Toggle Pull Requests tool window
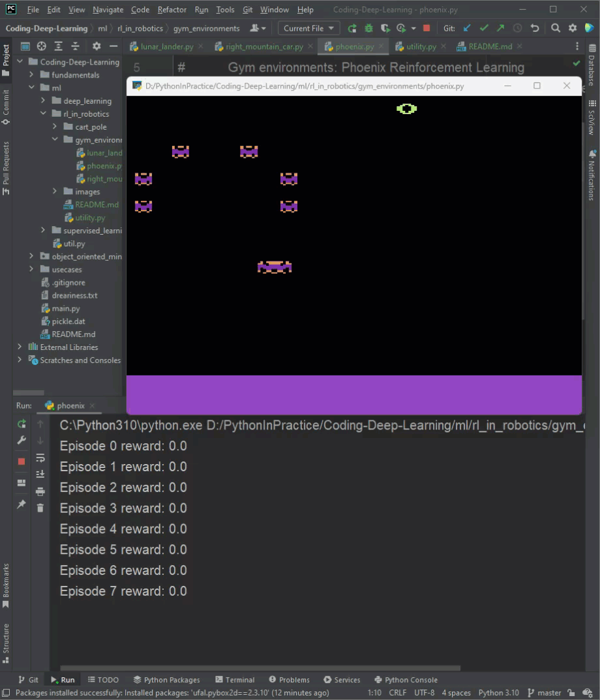This screenshot has height=700, width=600. pyautogui.click(x=6, y=168)
